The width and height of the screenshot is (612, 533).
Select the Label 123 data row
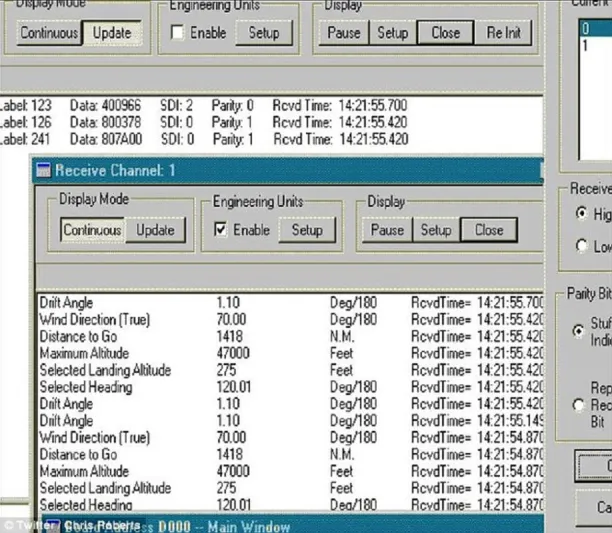[x=150, y=105]
